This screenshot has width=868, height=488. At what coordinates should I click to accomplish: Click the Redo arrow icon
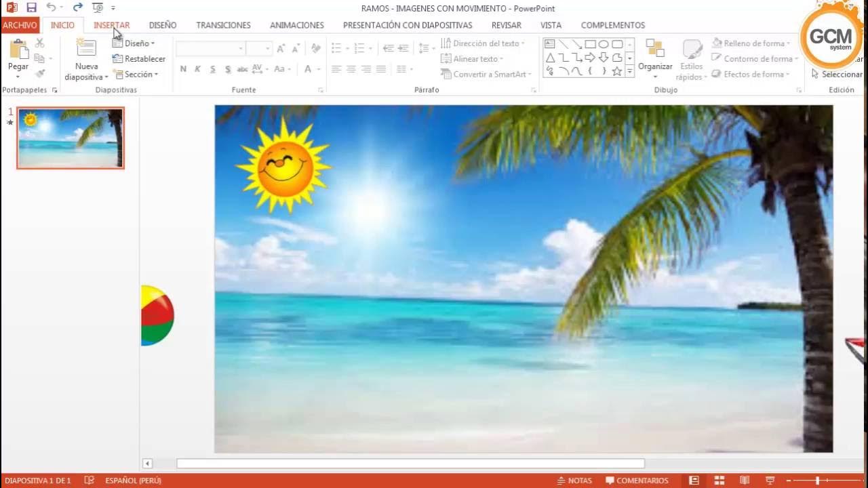point(77,8)
